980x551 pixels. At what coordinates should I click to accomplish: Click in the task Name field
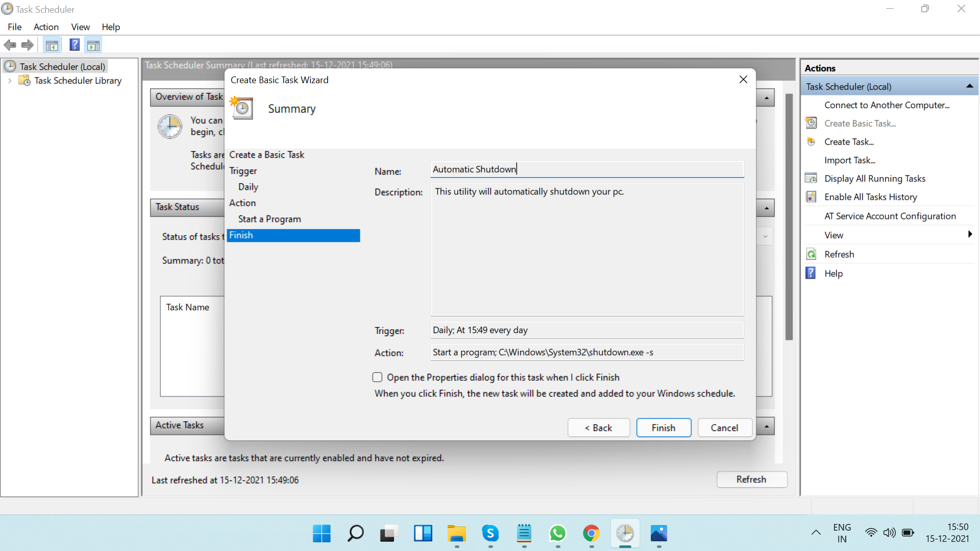point(587,169)
